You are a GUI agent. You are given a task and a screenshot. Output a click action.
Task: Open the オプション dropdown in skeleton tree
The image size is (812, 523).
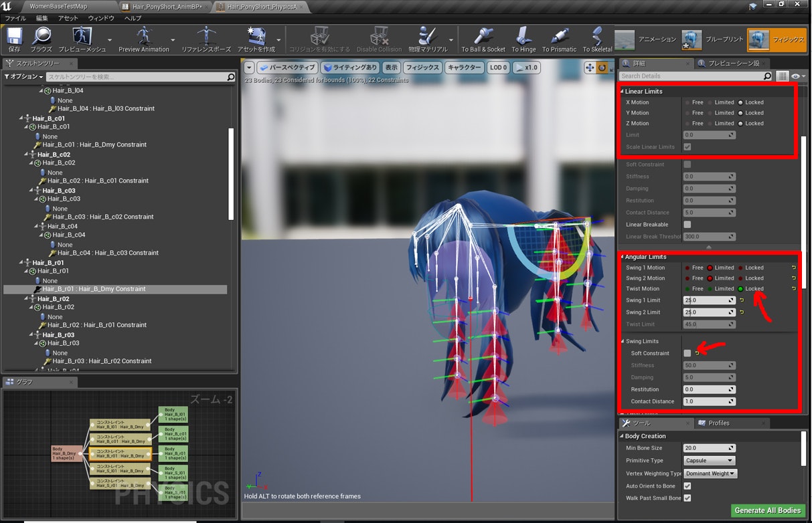coord(23,78)
